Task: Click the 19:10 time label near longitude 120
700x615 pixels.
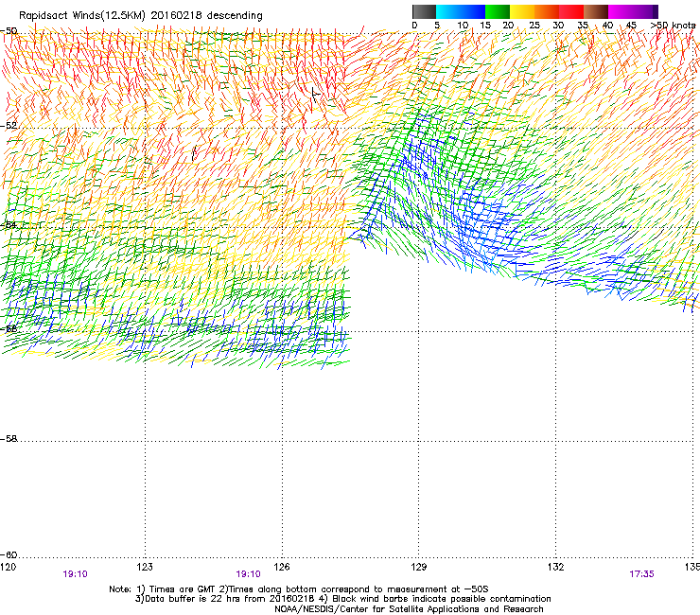Action: coord(75,574)
